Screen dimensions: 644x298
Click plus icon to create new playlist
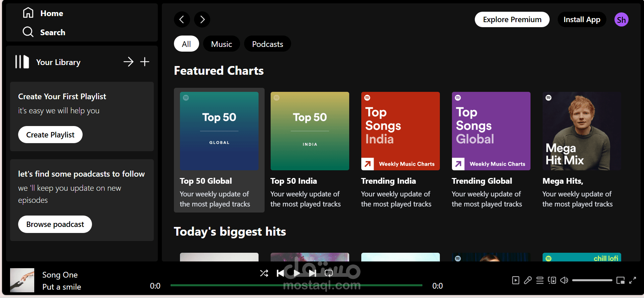[x=145, y=62]
